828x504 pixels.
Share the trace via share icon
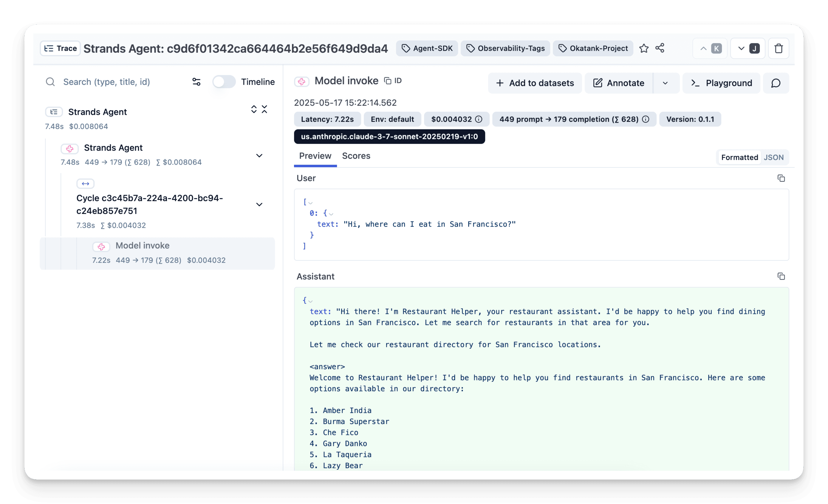660,48
